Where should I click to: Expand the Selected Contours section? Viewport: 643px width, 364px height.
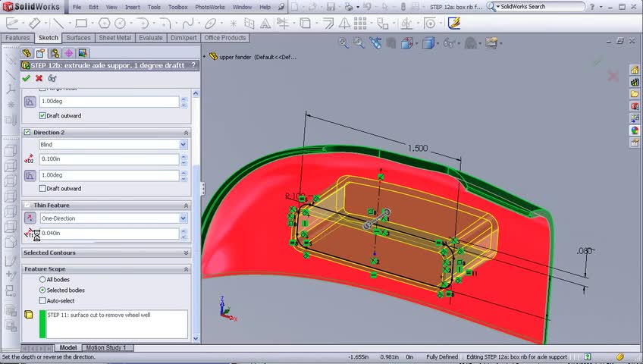coord(187,253)
